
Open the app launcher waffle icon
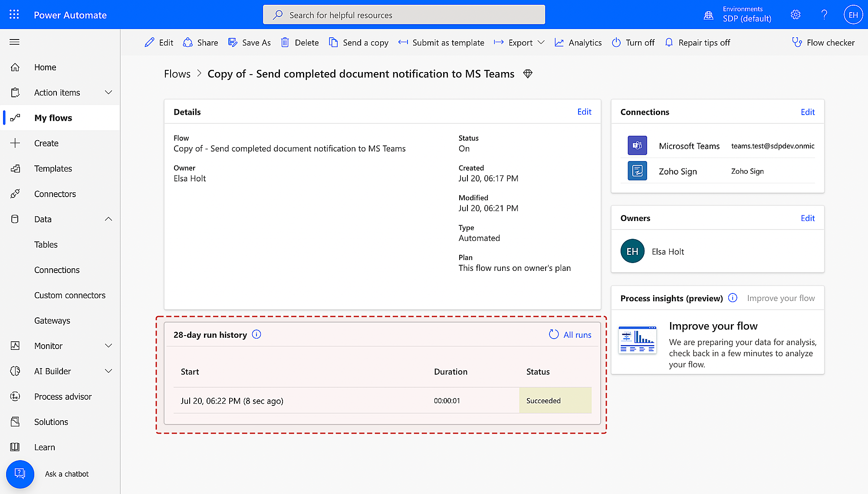click(14, 15)
